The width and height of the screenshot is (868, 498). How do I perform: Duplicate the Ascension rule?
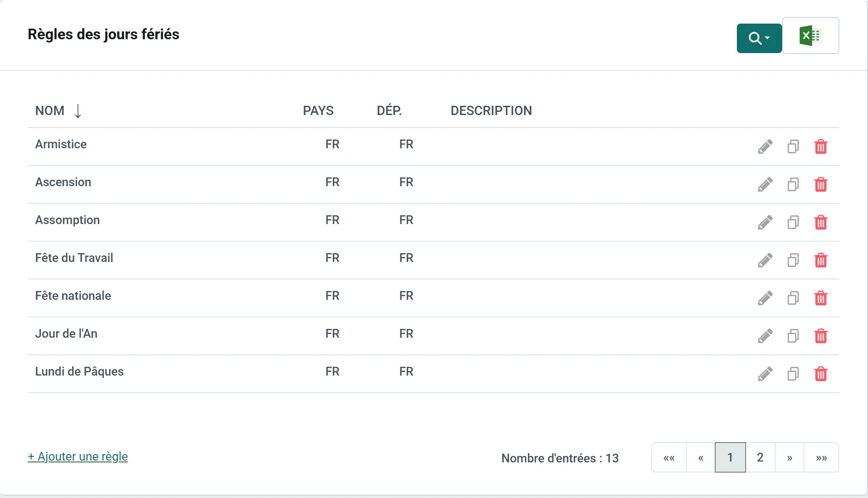point(793,184)
